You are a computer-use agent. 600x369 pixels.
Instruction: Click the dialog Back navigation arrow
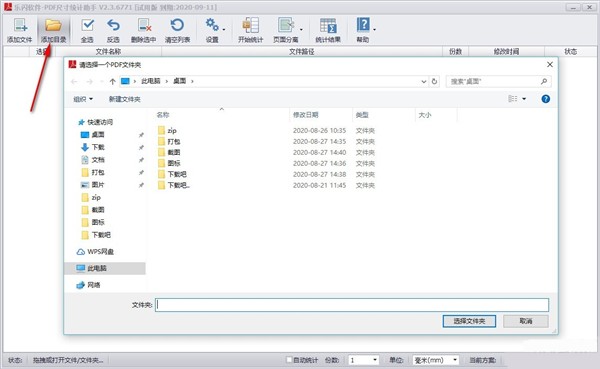pyautogui.click(x=74, y=82)
